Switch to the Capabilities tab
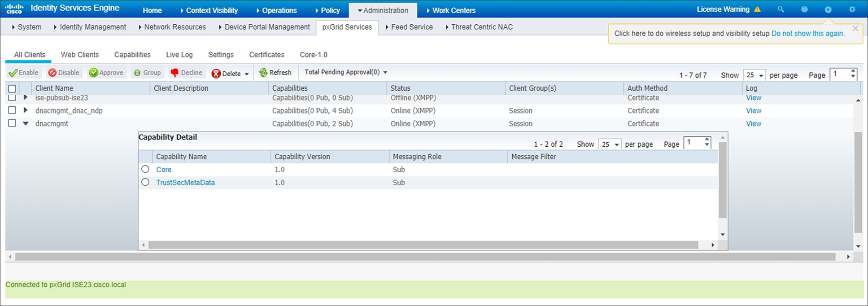Screen dimensions: 868x306 (132, 55)
